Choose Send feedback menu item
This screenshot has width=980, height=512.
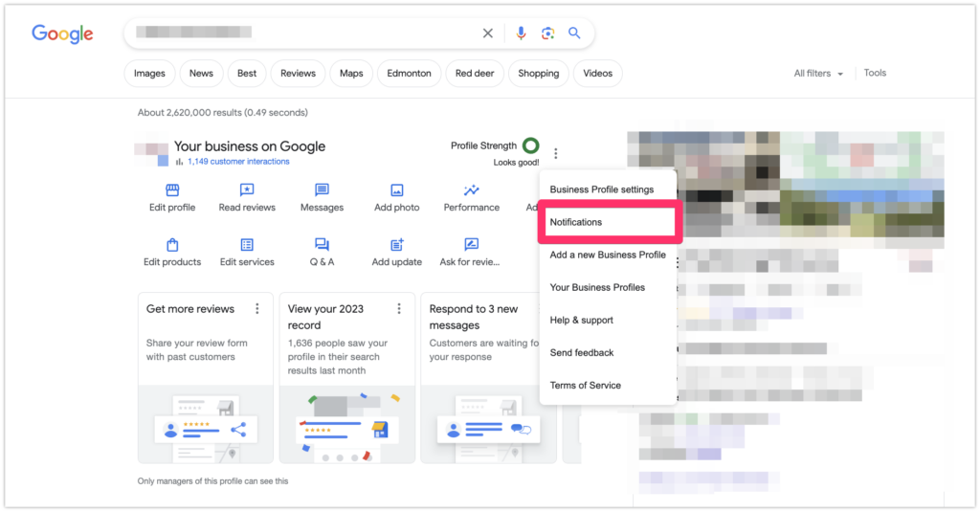(608, 352)
